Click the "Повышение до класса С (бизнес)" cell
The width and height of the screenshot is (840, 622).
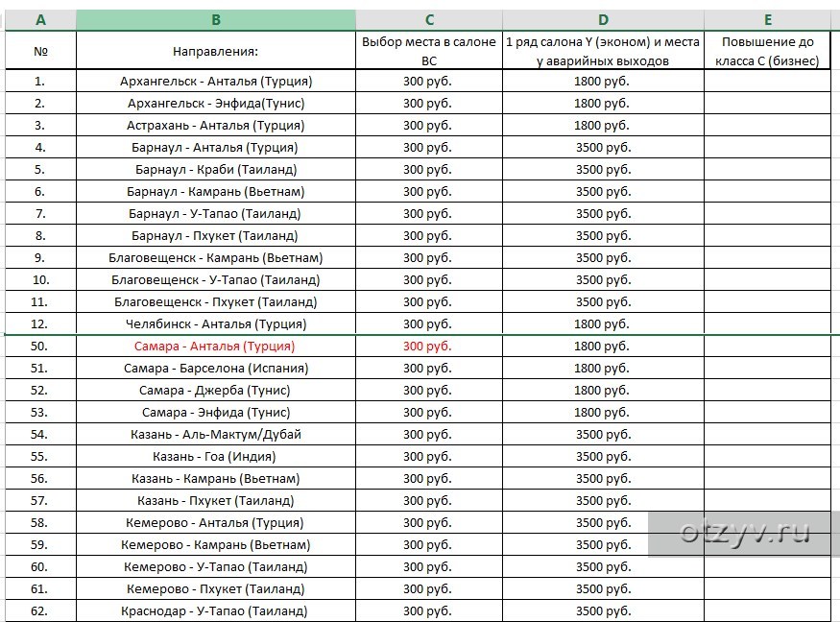click(768, 51)
